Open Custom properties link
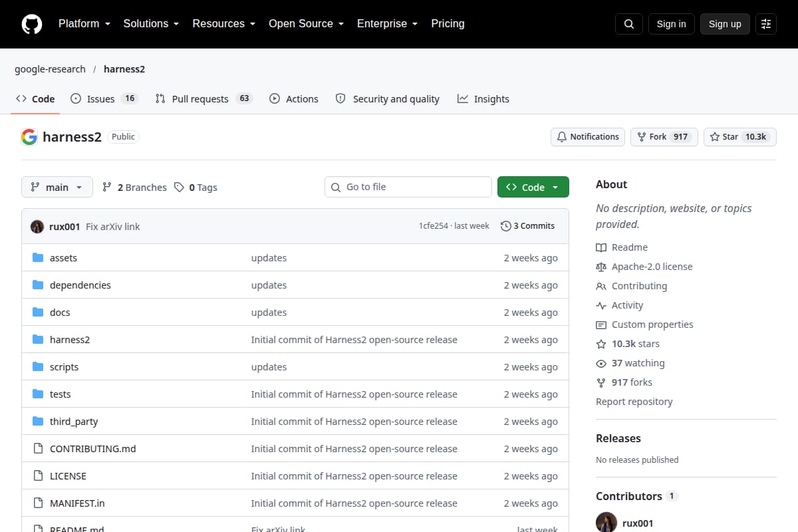798x532 pixels. pyautogui.click(x=644, y=325)
